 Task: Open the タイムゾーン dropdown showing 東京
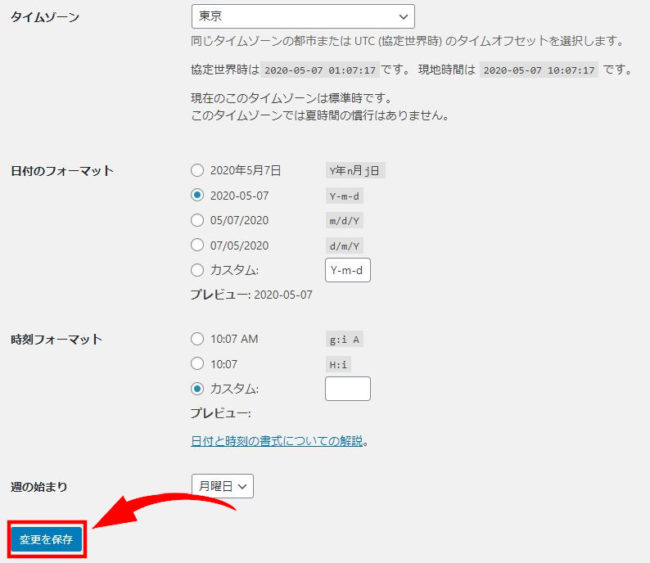302,16
